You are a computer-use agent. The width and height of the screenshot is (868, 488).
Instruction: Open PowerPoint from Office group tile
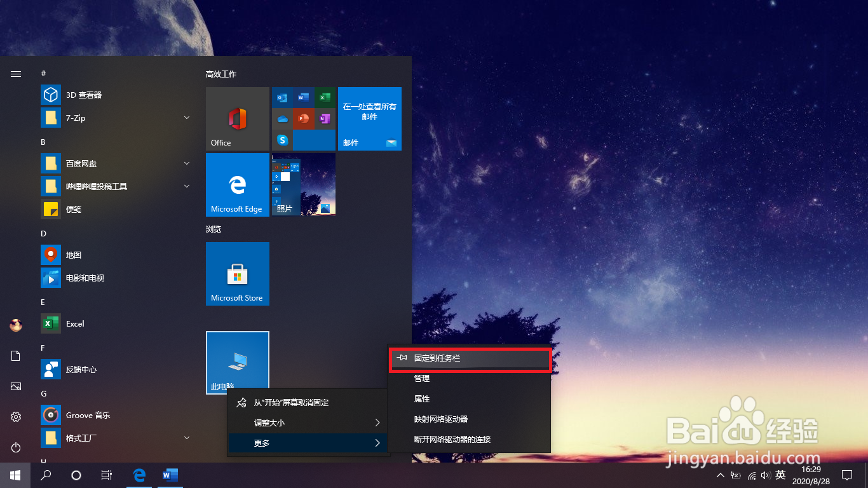[303, 118]
